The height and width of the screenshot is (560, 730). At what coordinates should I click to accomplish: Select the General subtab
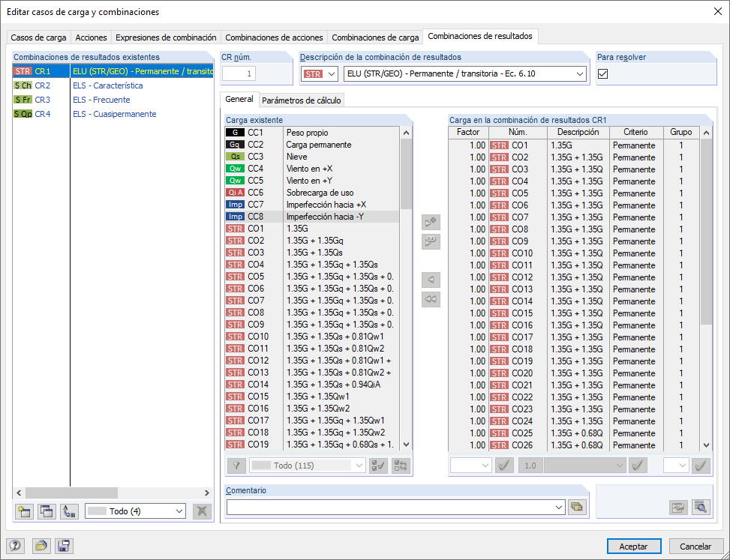pyautogui.click(x=239, y=99)
